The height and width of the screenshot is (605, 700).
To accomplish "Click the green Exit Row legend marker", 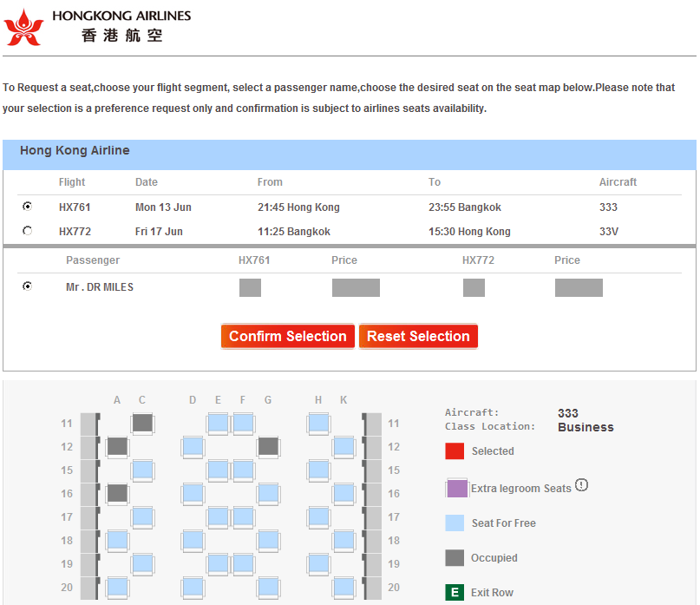I will [x=455, y=593].
